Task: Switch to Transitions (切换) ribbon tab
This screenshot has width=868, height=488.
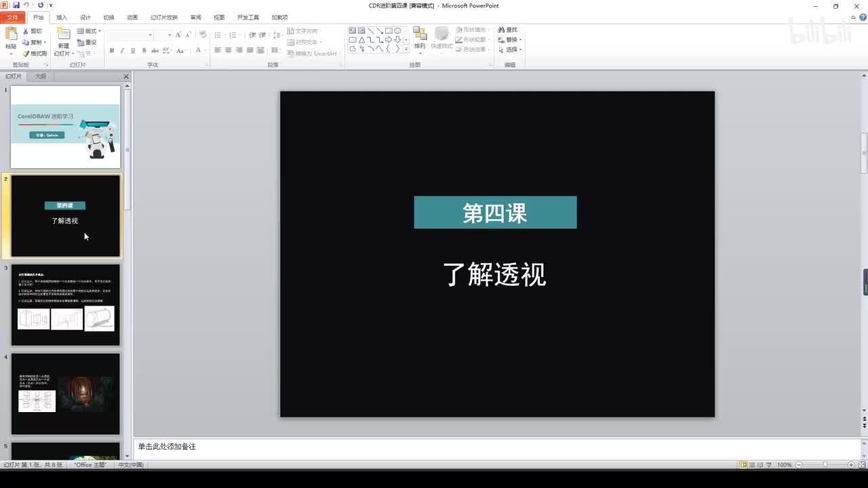Action: (x=108, y=17)
